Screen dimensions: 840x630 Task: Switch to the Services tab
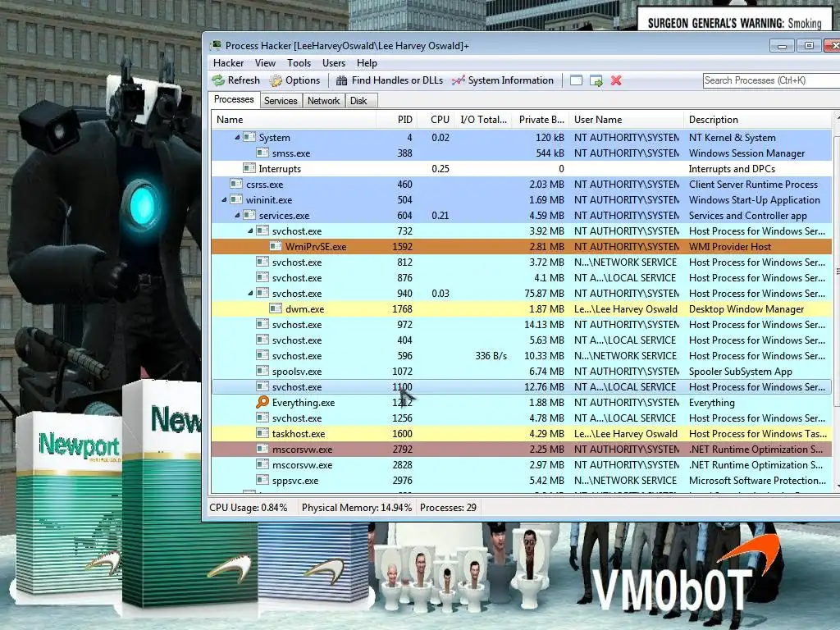(281, 101)
